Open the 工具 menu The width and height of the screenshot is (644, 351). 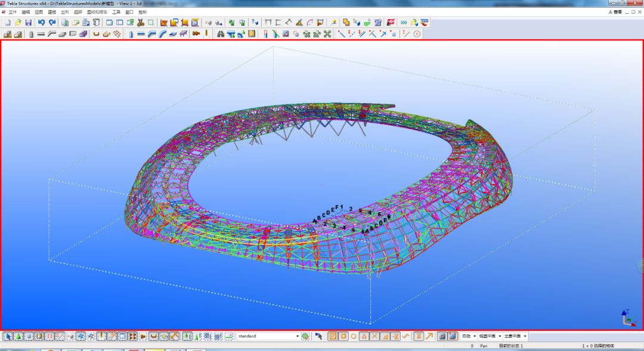coord(116,13)
